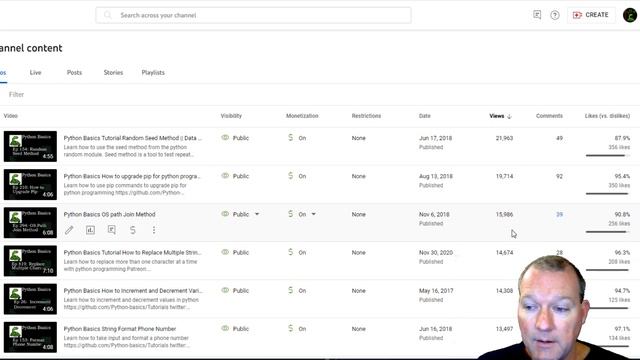Open the OS Path Join Method thumbnail
640x360 pixels.
30,222
